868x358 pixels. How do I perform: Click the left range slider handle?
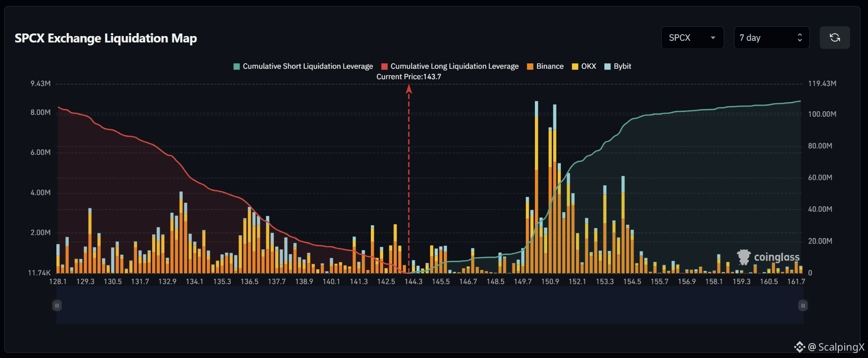coord(57,305)
